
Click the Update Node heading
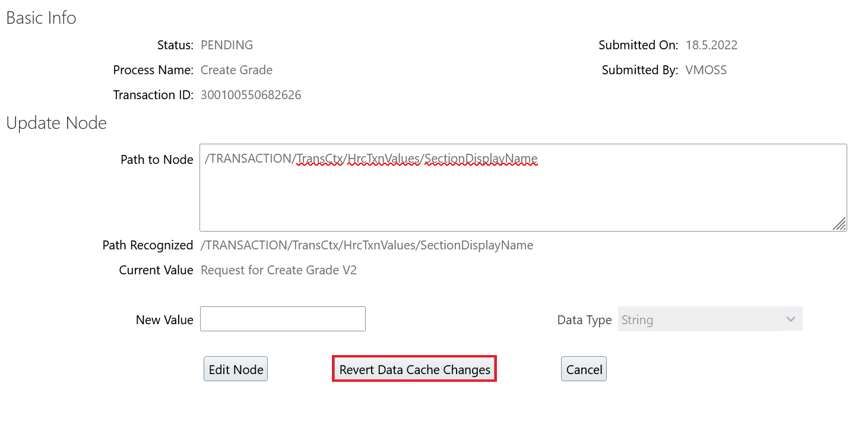(x=56, y=123)
